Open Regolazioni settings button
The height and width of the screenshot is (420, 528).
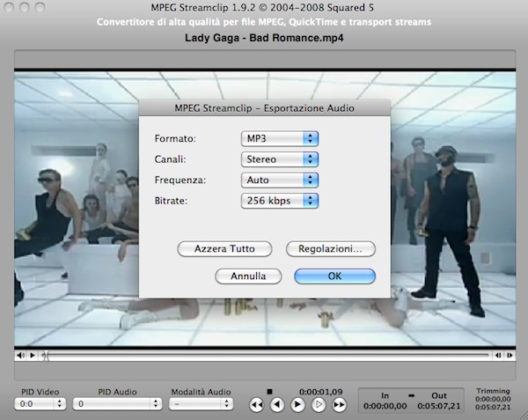(330, 249)
